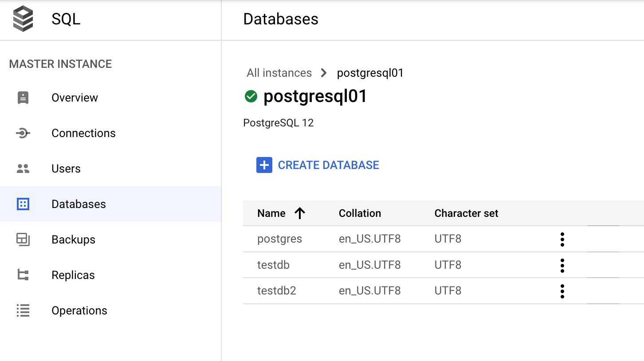Navigate back via the All instances breadcrumb
Image resolution: width=644 pixels, height=361 pixels.
pyautogui.click(x=279, y=73)
